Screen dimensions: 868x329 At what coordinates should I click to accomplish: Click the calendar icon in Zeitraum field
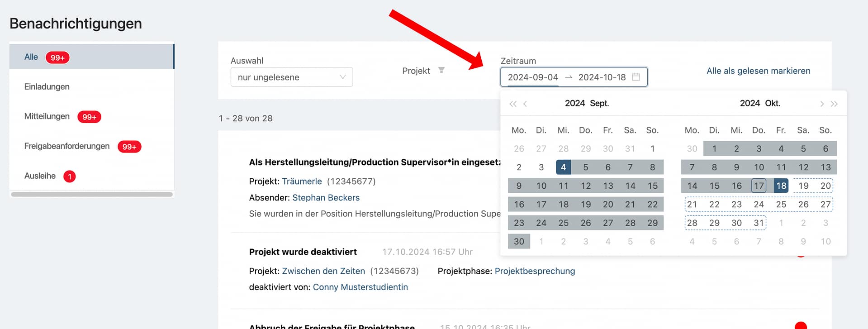point(636,77)
